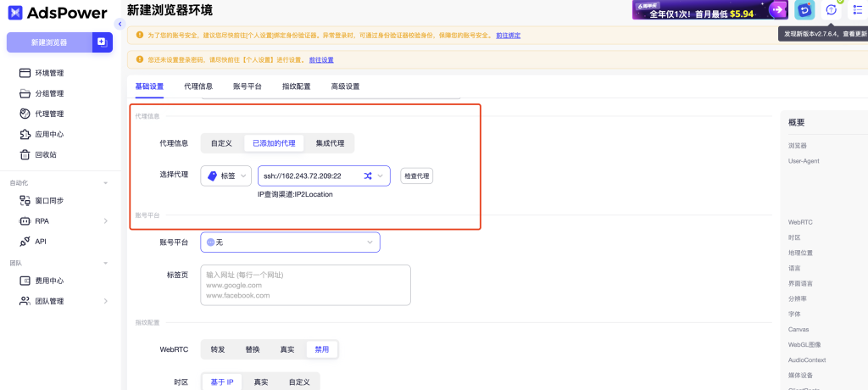
Task: Open 应用中心 puzzle icon
Action: click(x=25, y=134)
